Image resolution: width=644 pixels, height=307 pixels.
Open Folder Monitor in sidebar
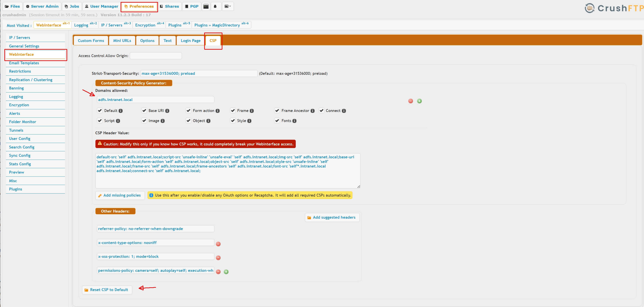click(x=35, y=122)
